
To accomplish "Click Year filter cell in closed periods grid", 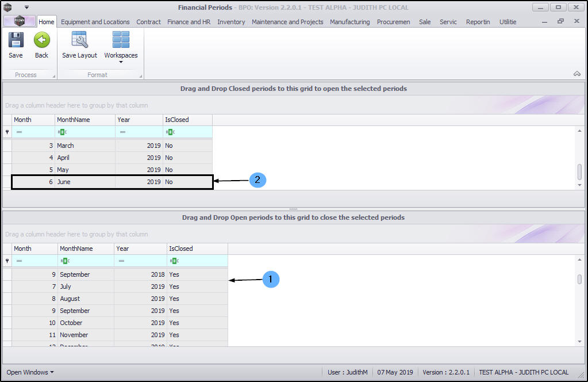I will click(140, 261).
